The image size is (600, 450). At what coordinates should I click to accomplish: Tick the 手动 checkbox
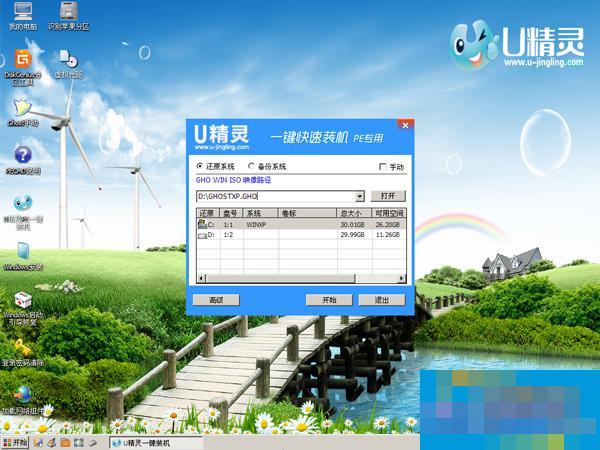tap(391, 166)
